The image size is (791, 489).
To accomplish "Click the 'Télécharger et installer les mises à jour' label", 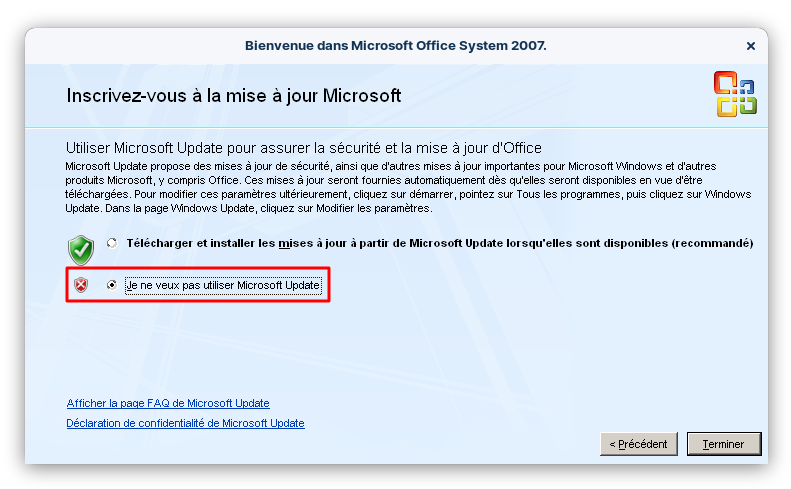I will (x=439, y=243).
